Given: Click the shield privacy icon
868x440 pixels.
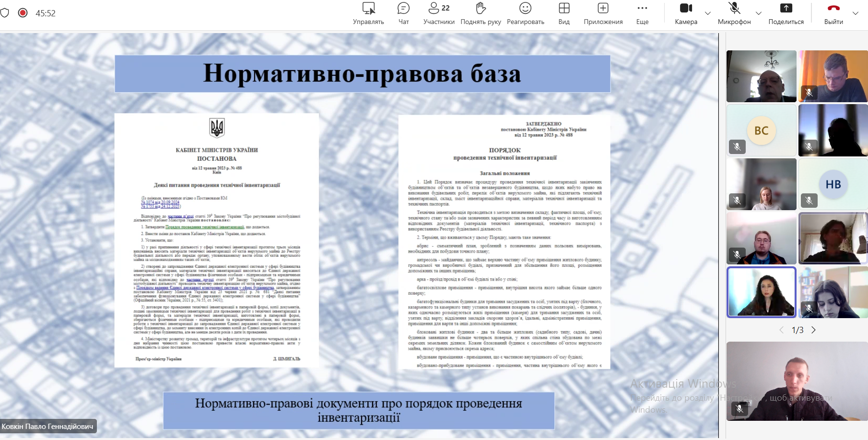Looking at the screenshot, I should coord(5,13).
